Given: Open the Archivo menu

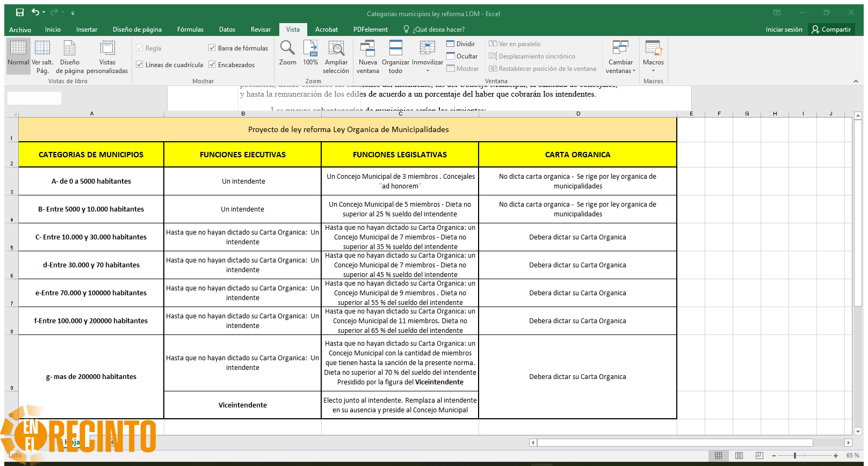Looking at the screenshot, I should (20, 30).
